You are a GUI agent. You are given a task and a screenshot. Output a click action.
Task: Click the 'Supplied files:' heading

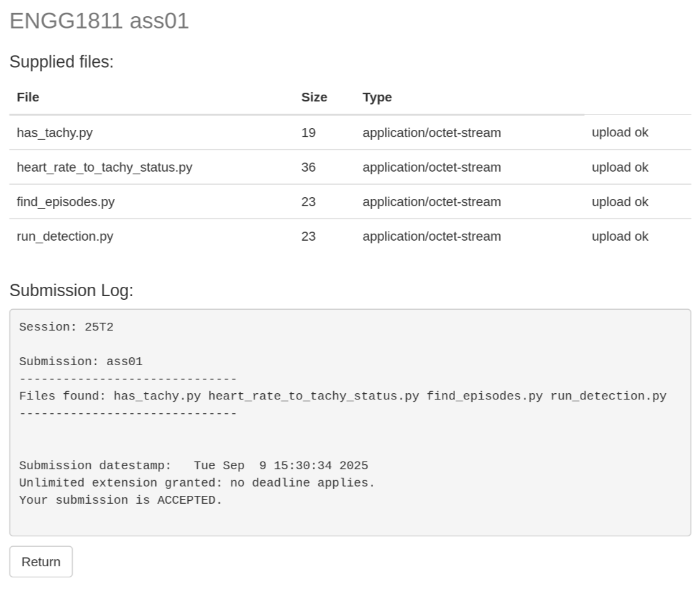pyautogui.click(x=62, y=62)
